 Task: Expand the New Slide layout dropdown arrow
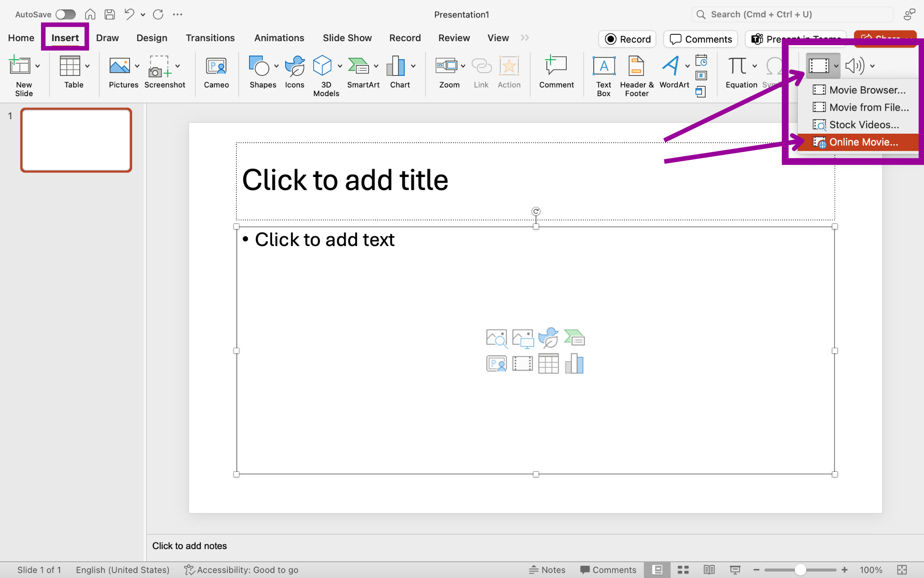(x=37, y=66)
